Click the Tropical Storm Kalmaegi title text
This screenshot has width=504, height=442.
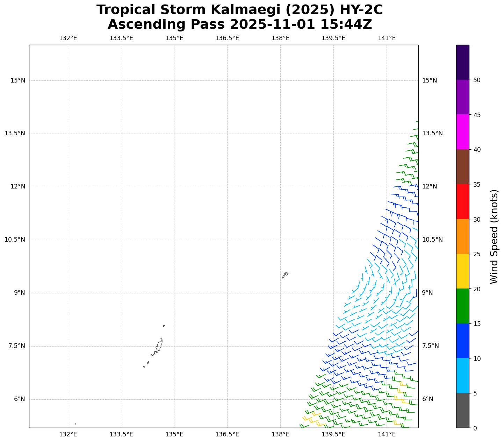[239, 10]
